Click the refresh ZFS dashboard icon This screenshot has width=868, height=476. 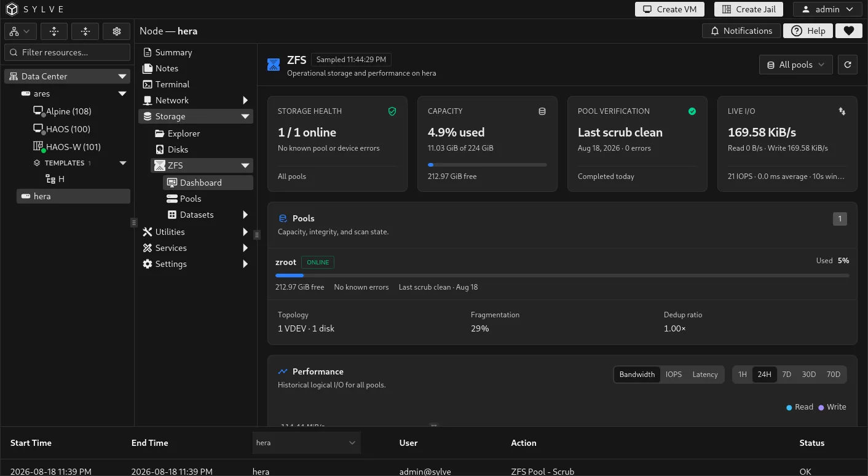click(848, 65)
